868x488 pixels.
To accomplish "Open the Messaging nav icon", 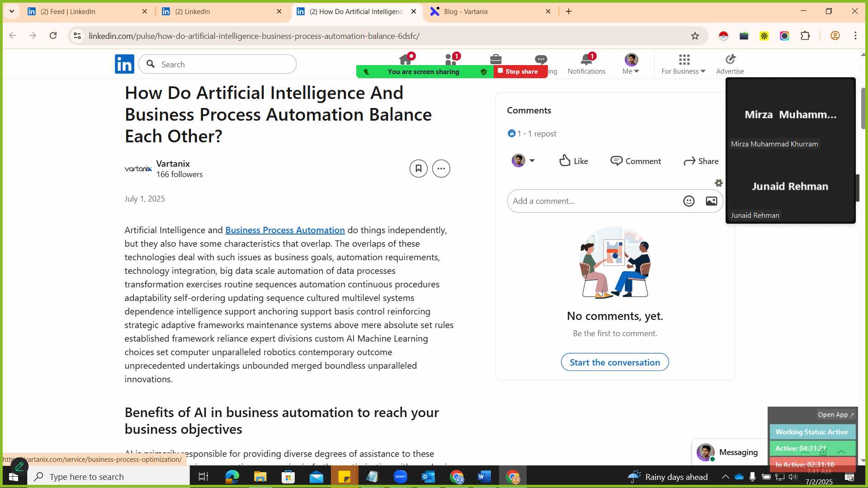I will click(541, 59).
